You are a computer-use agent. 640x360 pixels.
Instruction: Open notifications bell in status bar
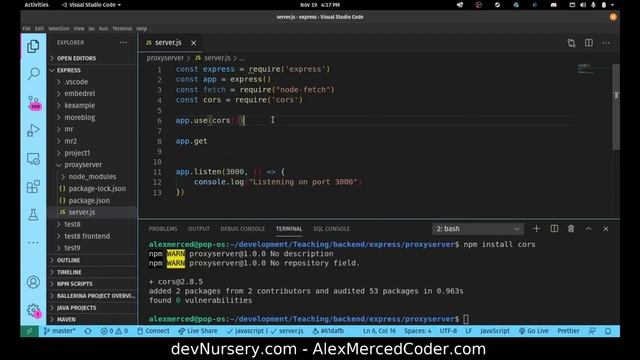(608, 331)
